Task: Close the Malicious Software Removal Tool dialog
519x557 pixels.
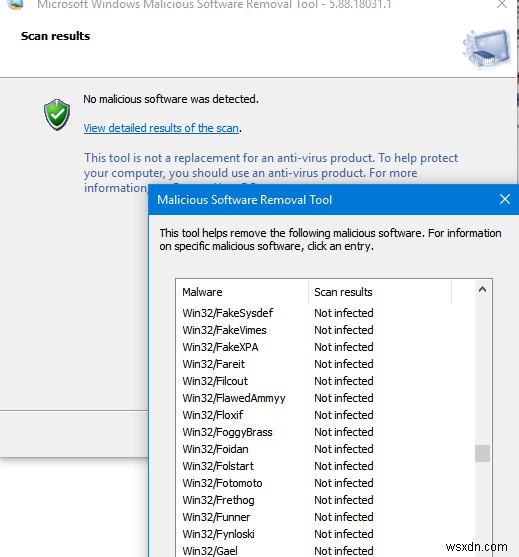Action: click(505, 199)
